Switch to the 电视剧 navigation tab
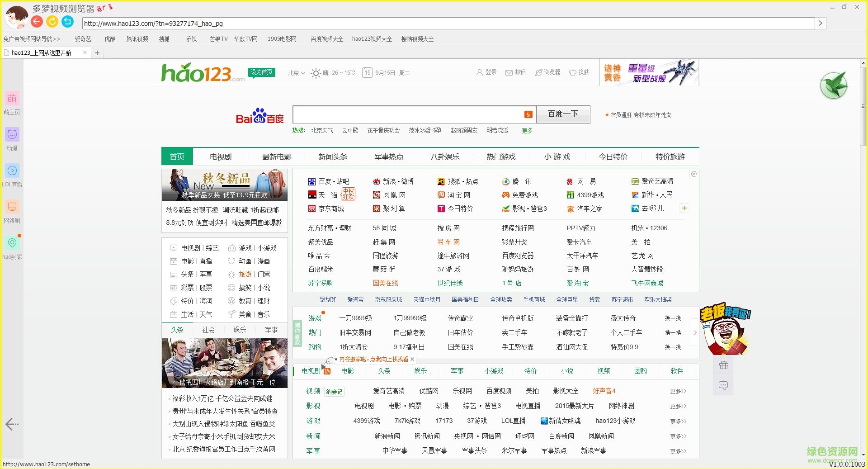Image resolution: width=868 pixels, height=469 pixels. coord(220,156)
